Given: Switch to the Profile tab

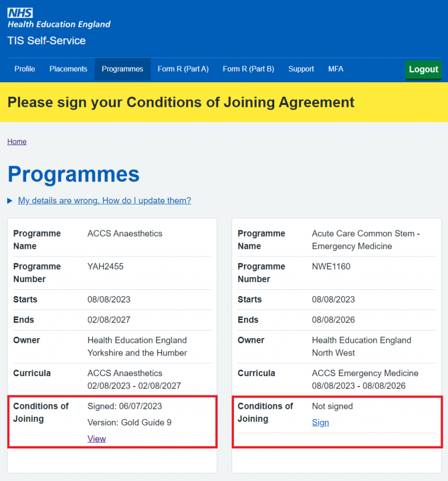Looking at the screenshot, I should (24, 69).
